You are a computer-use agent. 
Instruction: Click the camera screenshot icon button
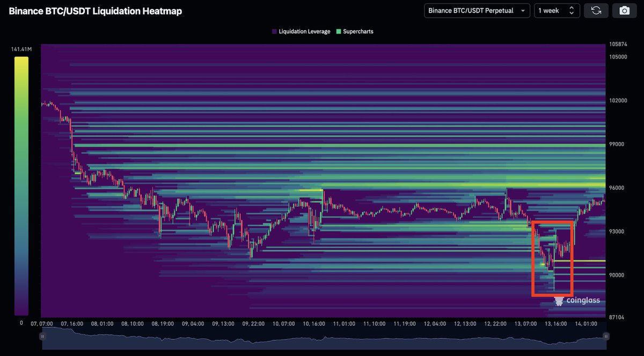(x=624, y=11)
